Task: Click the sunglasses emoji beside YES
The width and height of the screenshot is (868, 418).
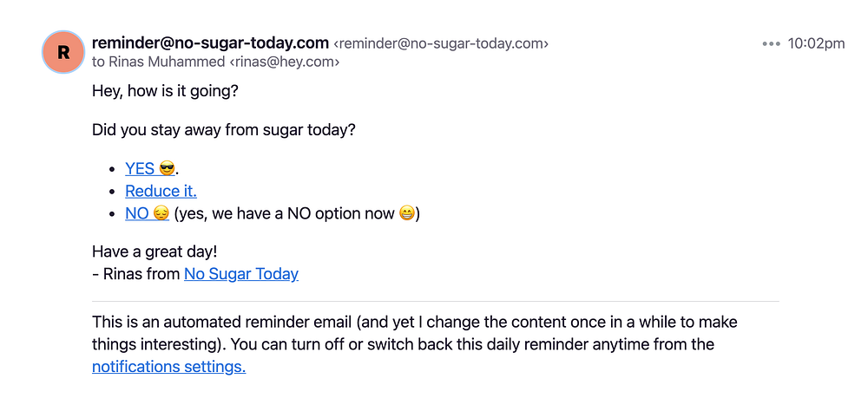Action: (167, 169)
